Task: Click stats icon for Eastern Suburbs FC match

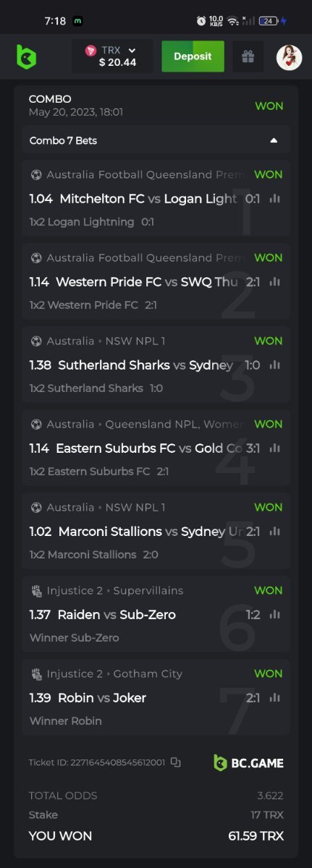Action: tap(274, 448)
